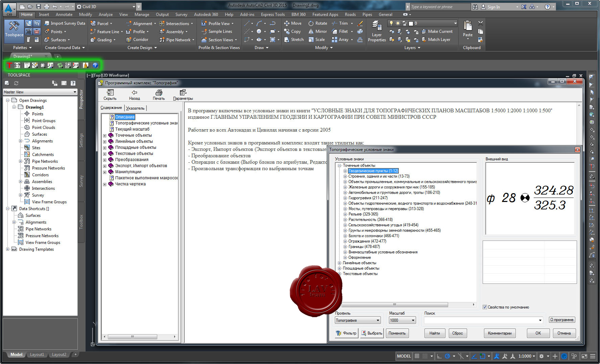600x364 pixels.
Task: Expand Drawing Templates in Toolspace
Action: click(7, 249)
